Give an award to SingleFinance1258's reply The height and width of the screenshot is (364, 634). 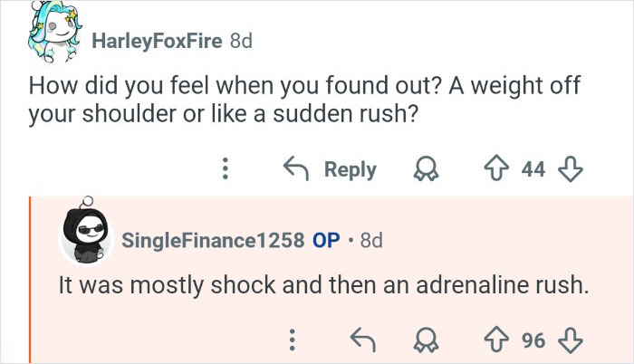[x=426, y=340]
